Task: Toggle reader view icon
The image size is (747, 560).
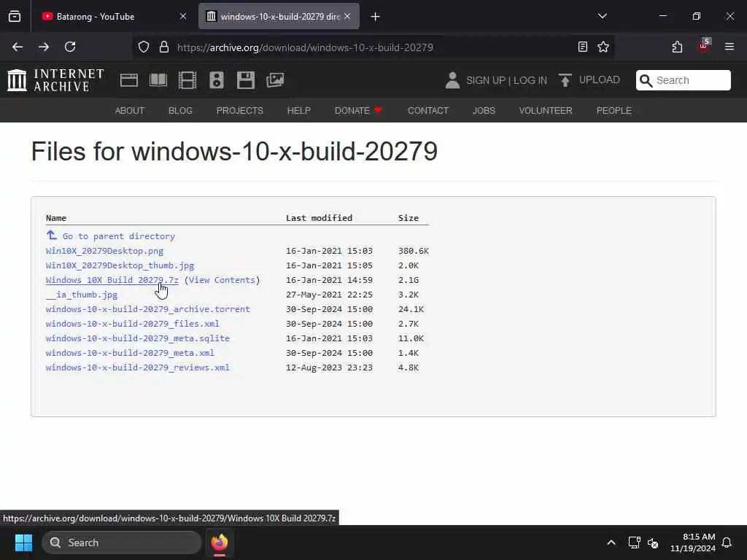Action: coord(583,47)
